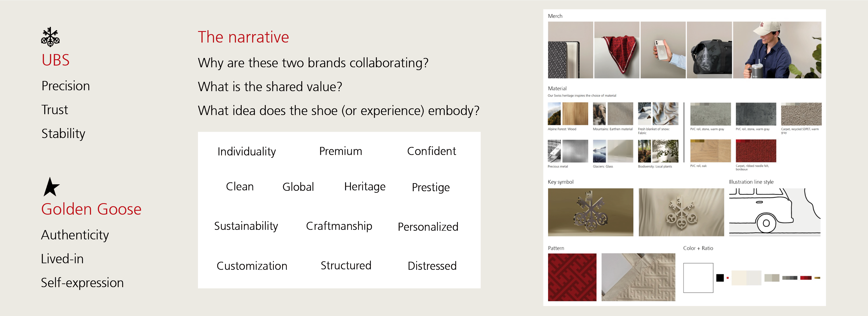Open the man wearing cap merch photo
The width and height of the screenshot is (868, 316).
777,50
